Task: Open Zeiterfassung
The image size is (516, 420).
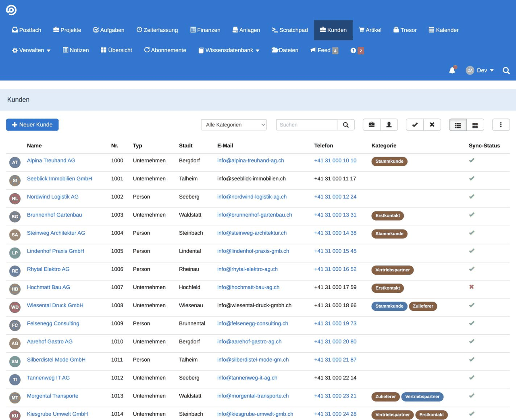Action: point(157,30)
